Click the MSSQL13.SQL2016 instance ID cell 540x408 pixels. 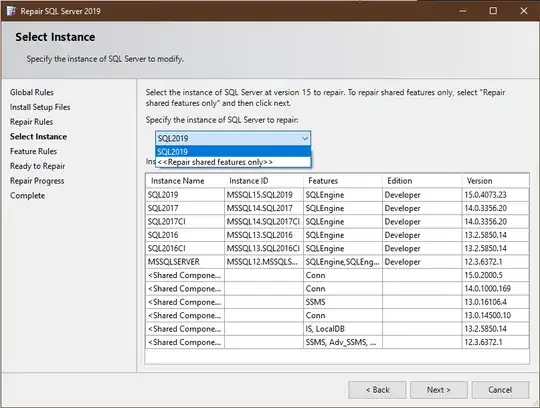pyautogui.click(x=264, y=235)
